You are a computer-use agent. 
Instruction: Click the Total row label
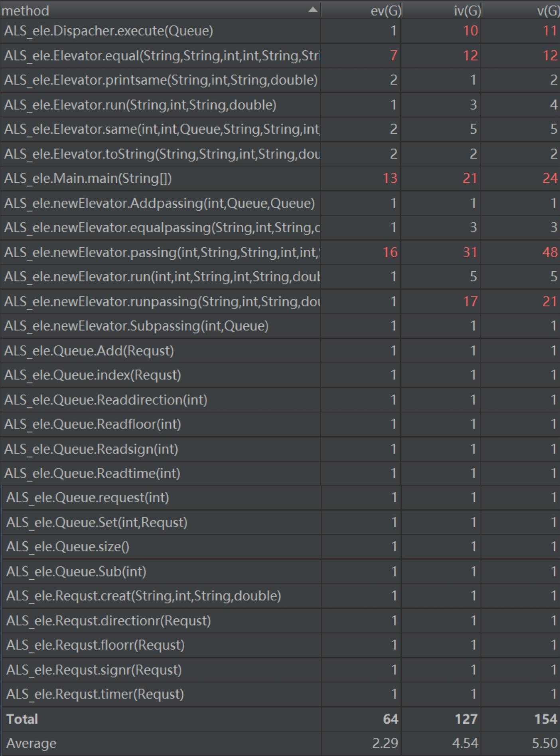[22, 719]
